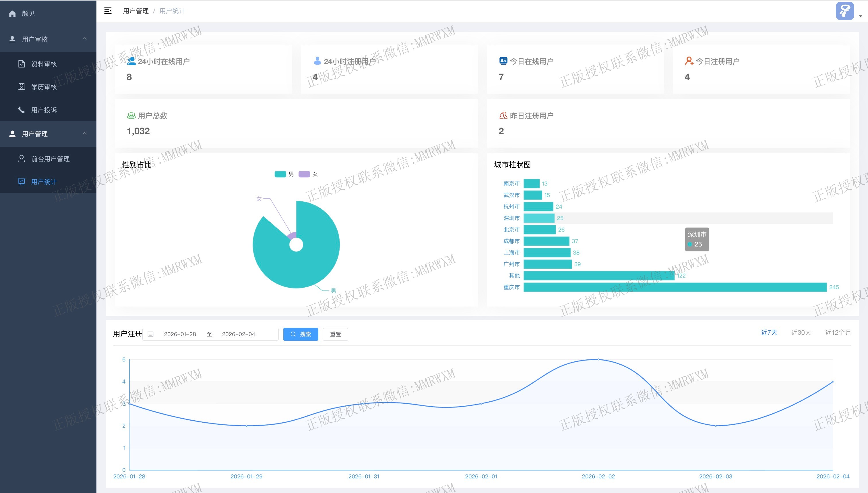Collapse the 用户审核 submenu
Viewport: 868px width, 493px height.
(85, 39)
